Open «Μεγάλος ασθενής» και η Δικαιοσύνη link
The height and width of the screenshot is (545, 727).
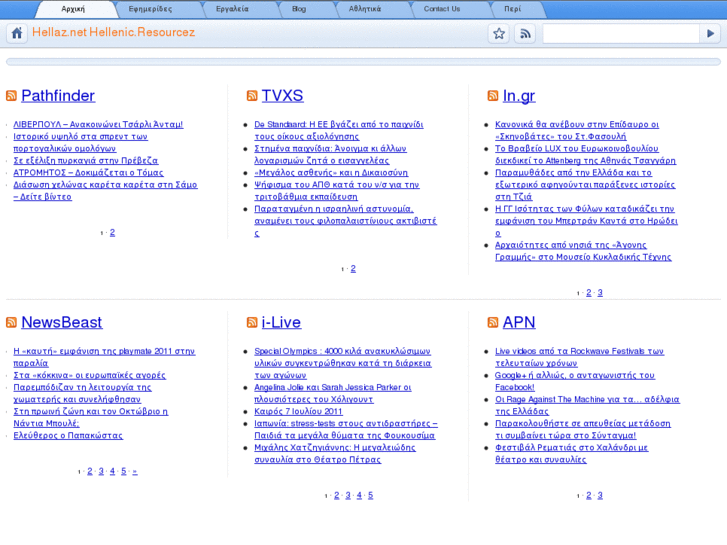tap(331, 173)
